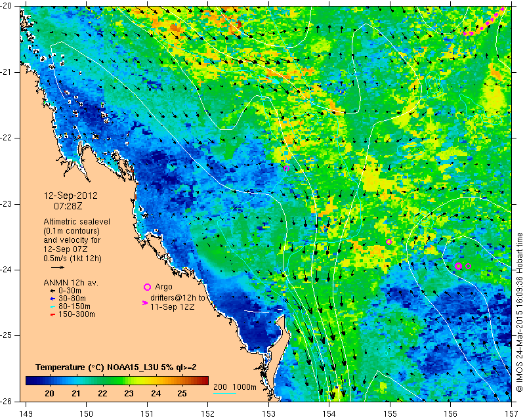
Task: Click the latitude axis label "-24"
Action: (x=7, y=270)
